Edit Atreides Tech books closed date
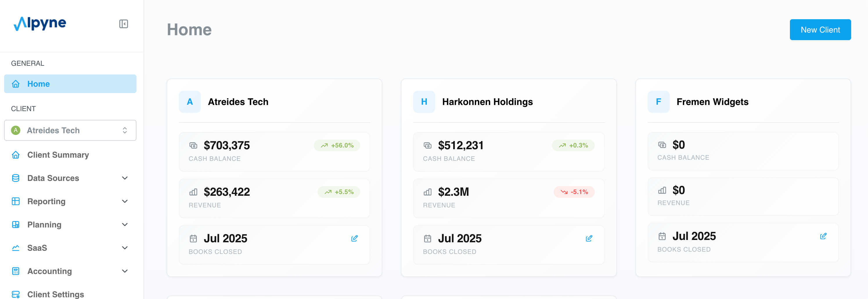Image resolution: width=868 pixels, height=299 pixels. tap(354, 239)
